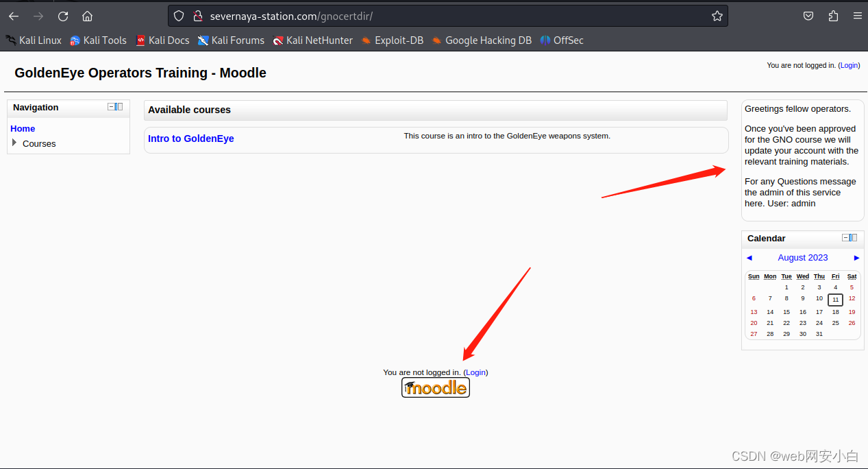
Task: Open the Kali Docs bookmark
Action: pos(162,40)
